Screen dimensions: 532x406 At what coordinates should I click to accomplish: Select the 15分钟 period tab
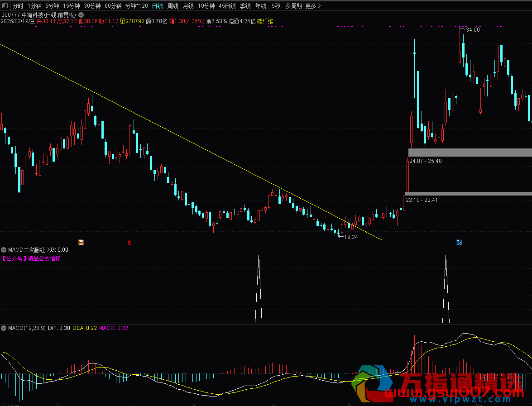71,6
